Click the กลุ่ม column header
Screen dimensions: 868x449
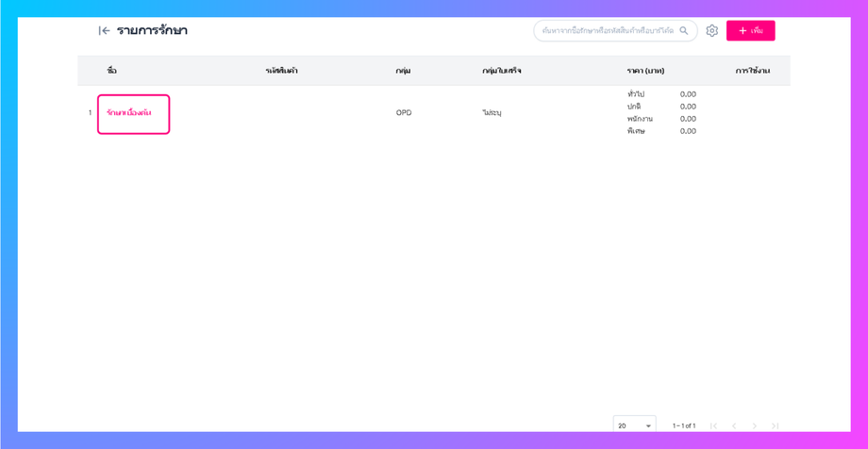[403, 71]
